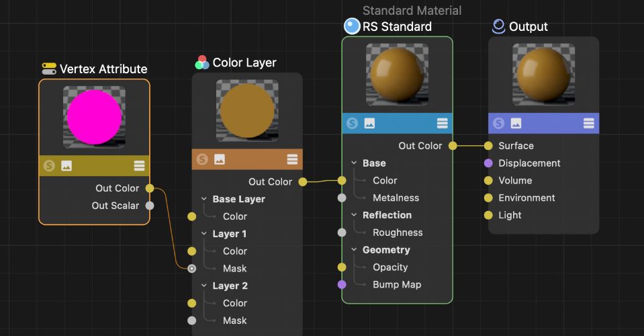Click the Bump Map input port
Screen dimensions: 644x336
[342, 285]
